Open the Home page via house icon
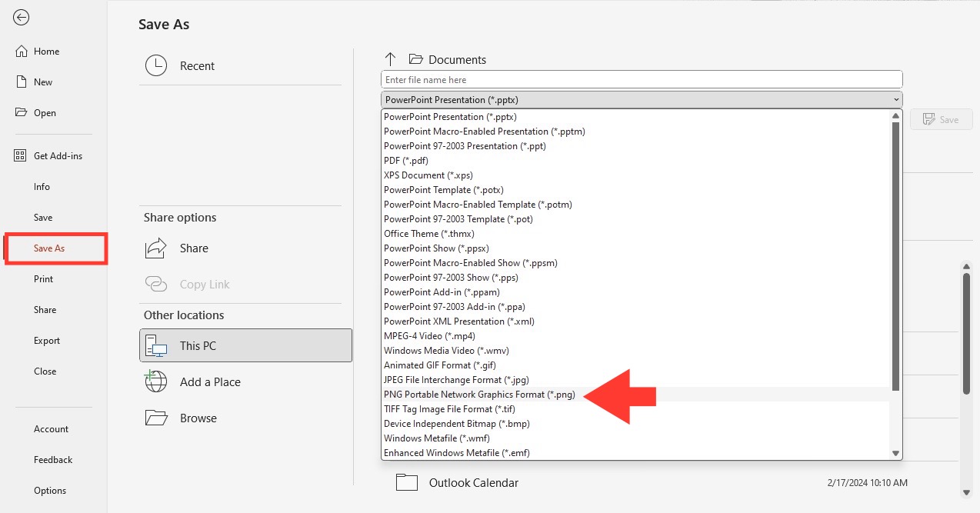Viewport: 980px width, 513px height. [21, 52]
